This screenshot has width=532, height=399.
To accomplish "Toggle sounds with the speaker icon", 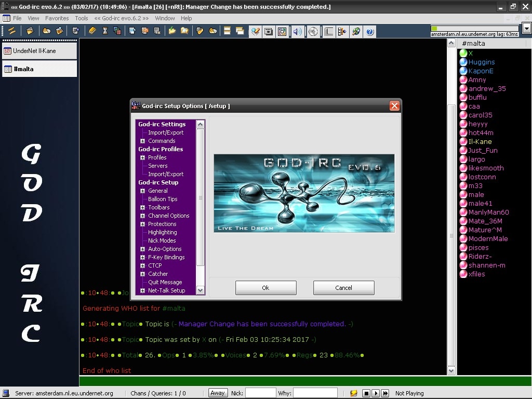I will 298,32.
